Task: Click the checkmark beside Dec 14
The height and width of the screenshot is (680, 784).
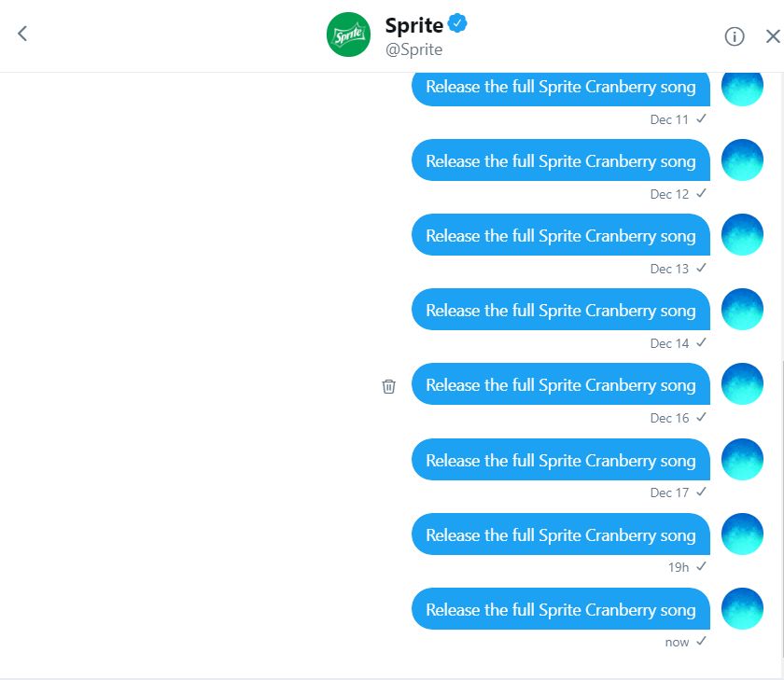Action: click(702, 343)
